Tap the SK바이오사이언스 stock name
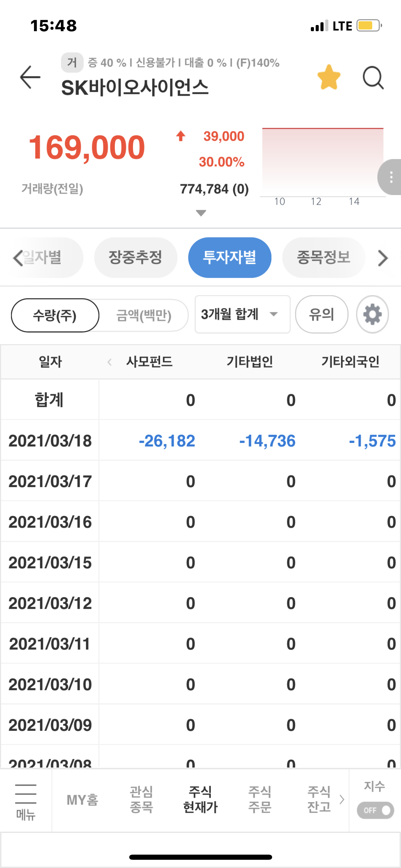The height and width of the screenshot is (868, 401). (x=135, y=88)
